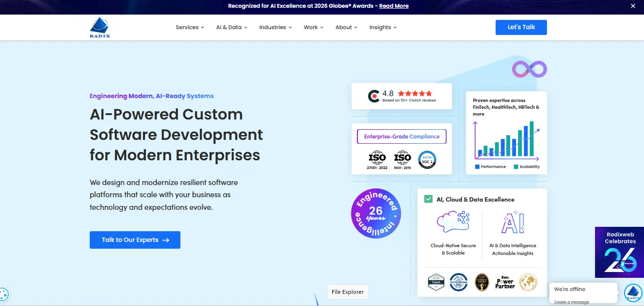Open the Industries menu
Image resolution: width=644 pixels, height=306 pixels.
(275, 27)
